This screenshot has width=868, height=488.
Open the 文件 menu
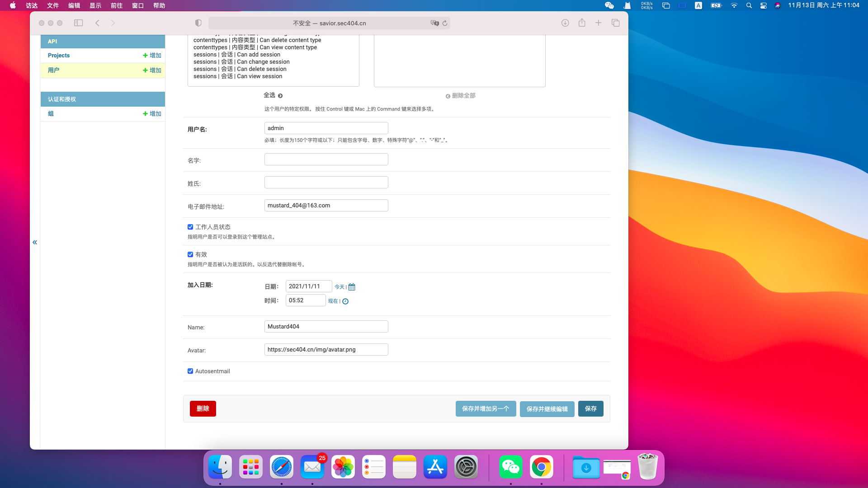click(53, 5)
